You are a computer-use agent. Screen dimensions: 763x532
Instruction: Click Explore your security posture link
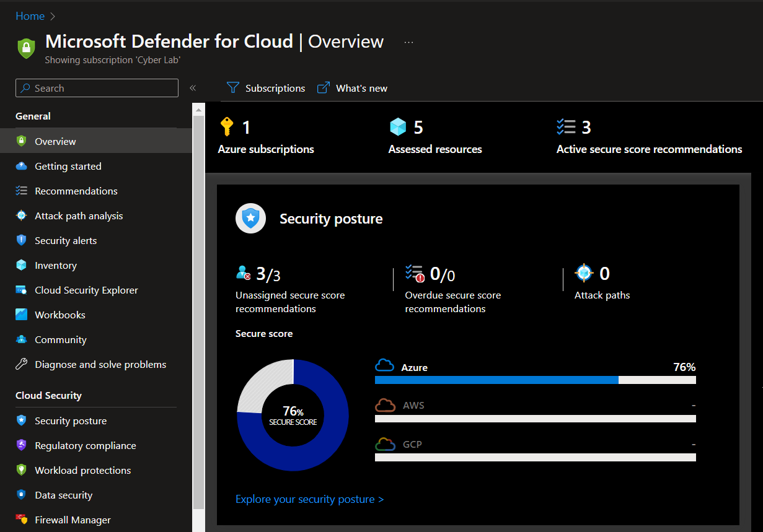point(310,499)
